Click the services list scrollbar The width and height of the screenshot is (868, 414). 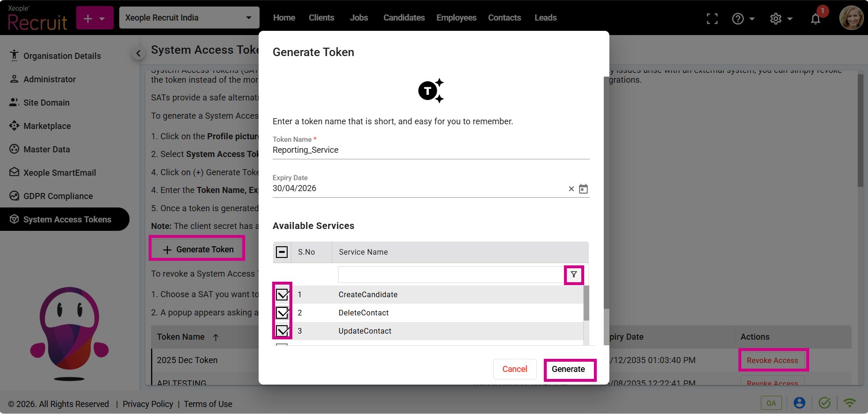coord(586,304)
